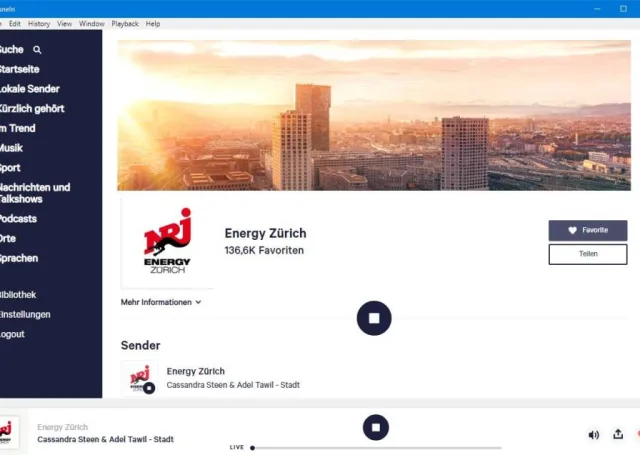Open Einstellungen in the sidebar
The image size is (640, 455).
click(25, 315)
